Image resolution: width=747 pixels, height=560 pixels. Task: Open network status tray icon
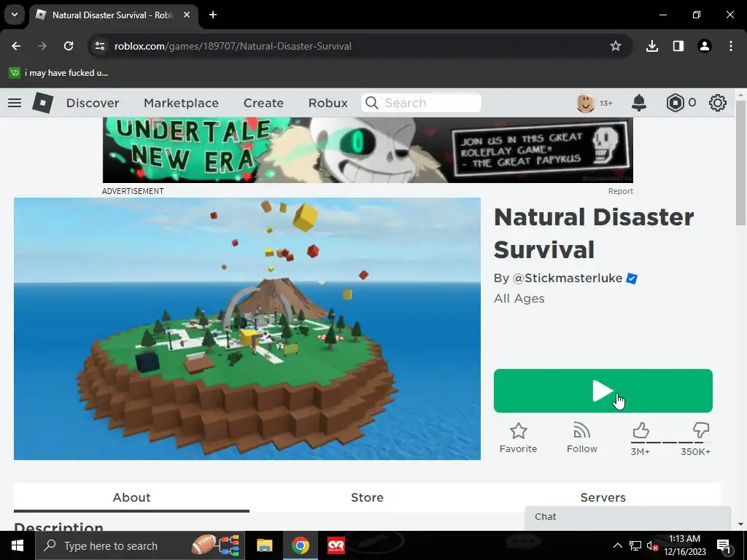coord(635,545)
